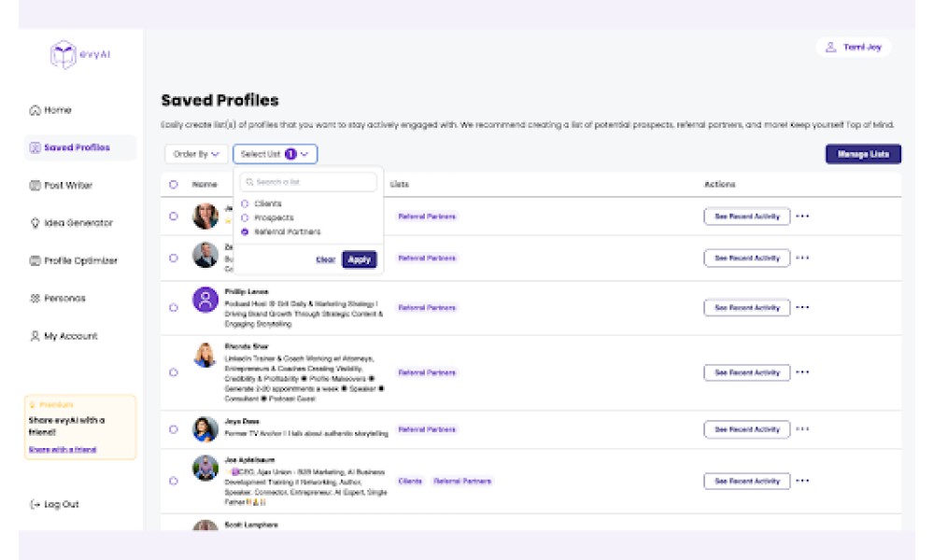Click user avatar icon beside Tami Joy
The height and width of the screenshot is (560, 934).
pos(830,47)
